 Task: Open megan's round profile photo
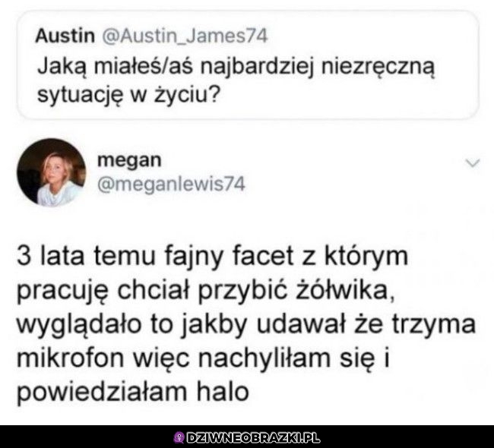[x=52, y=172]
